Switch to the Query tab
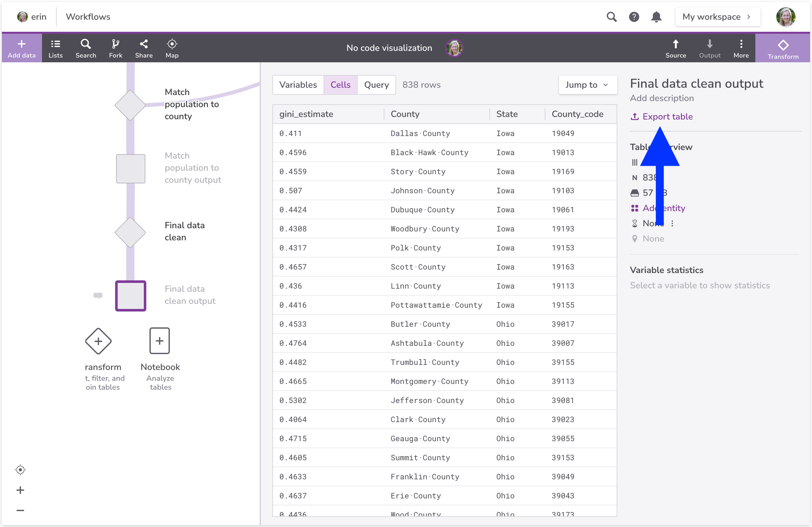 [x=376, y=85]
